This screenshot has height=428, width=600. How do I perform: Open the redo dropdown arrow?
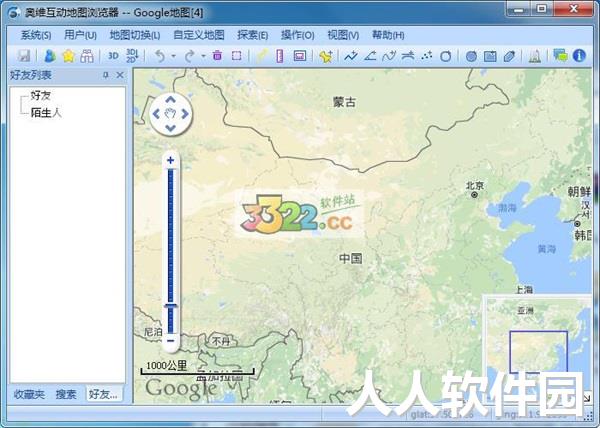point(203,56)
